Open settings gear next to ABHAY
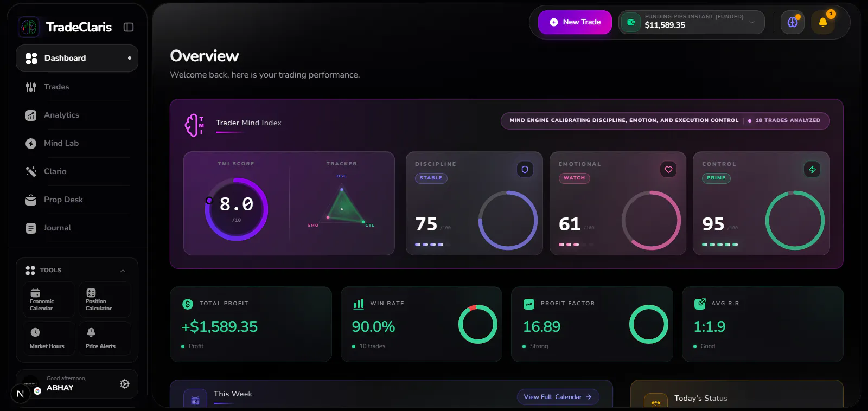This screenshot has width=868, height=411. pyautogui.click(x=125, y=384)
